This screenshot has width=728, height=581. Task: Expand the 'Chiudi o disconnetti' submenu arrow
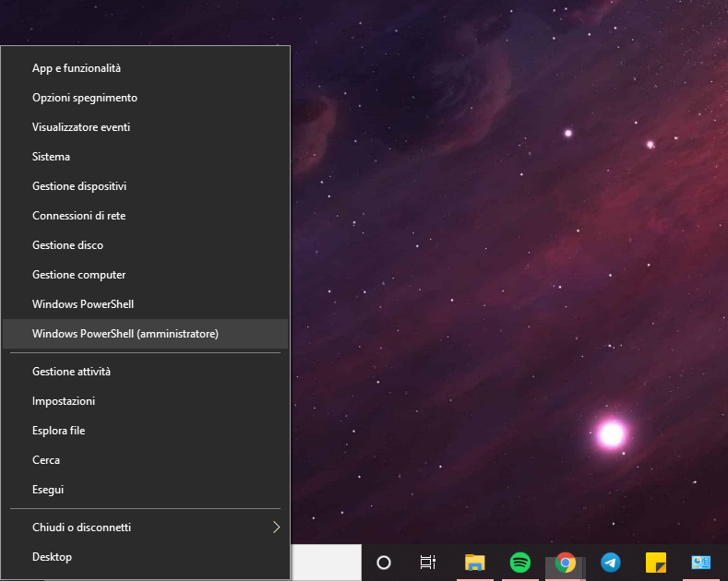[275, 528]
